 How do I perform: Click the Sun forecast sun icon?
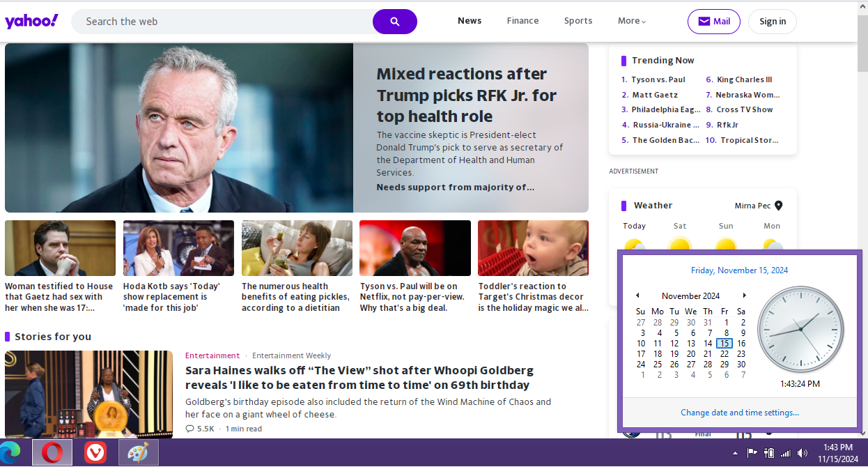click(x=726, y=244)
